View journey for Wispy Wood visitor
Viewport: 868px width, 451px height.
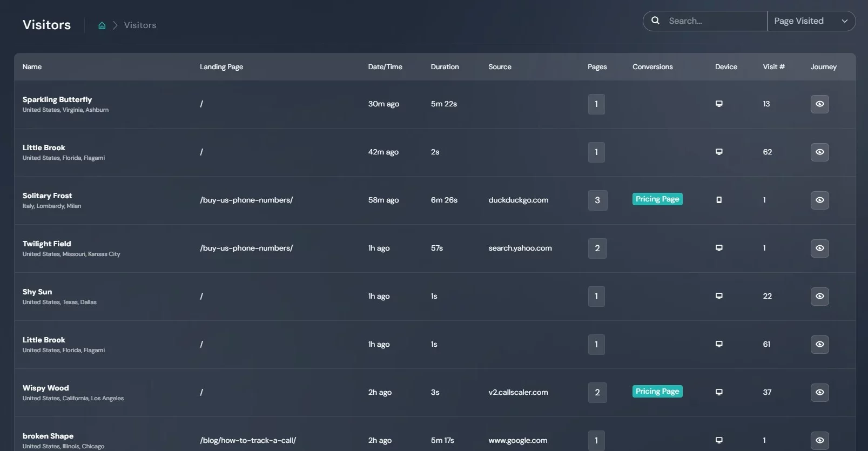point(819,392)
